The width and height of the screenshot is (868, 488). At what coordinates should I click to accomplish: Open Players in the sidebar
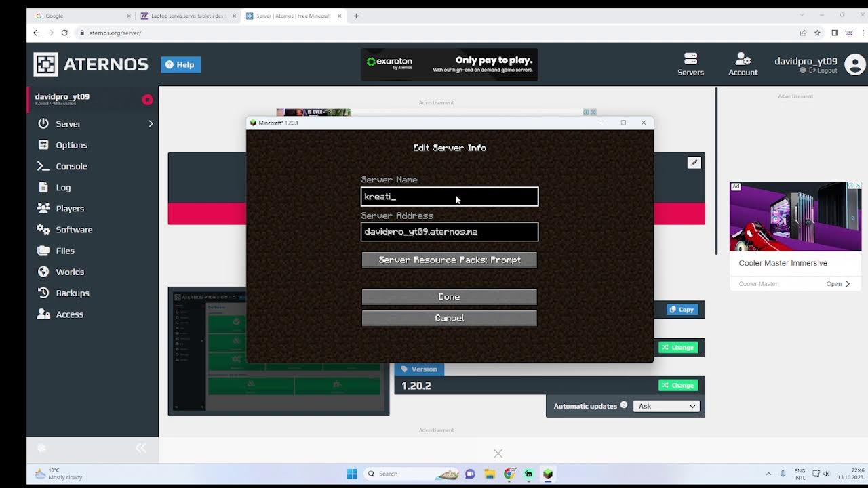70,209
